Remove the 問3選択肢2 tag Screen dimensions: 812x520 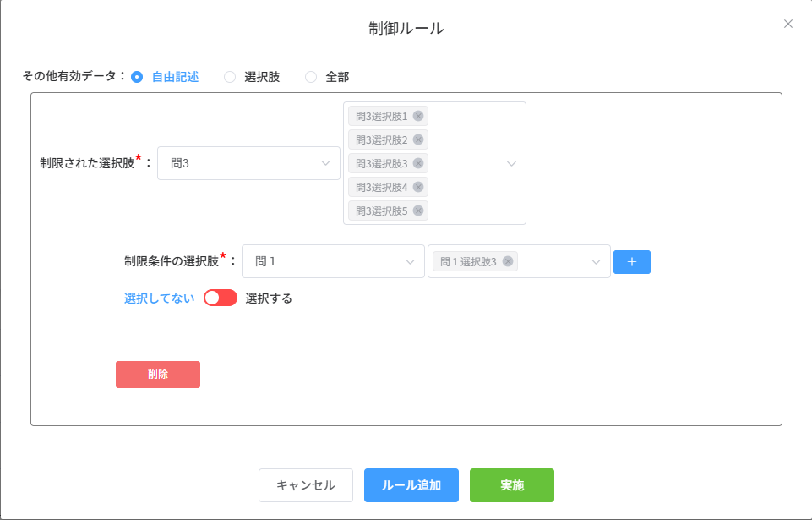click(x=418, y=140)
